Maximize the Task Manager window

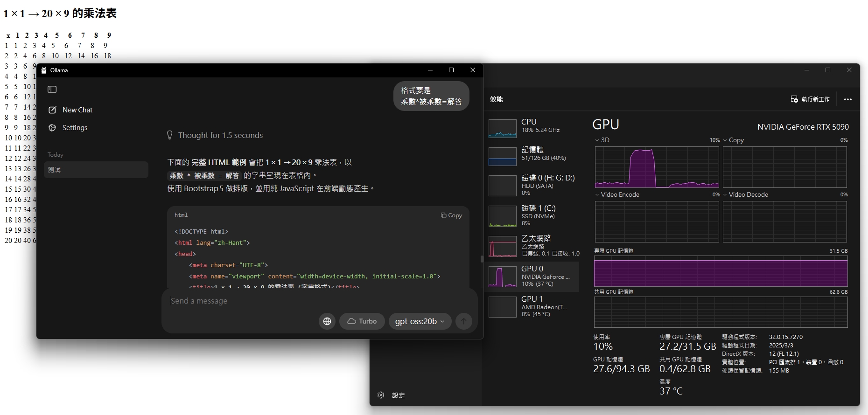tap(828, 70)
